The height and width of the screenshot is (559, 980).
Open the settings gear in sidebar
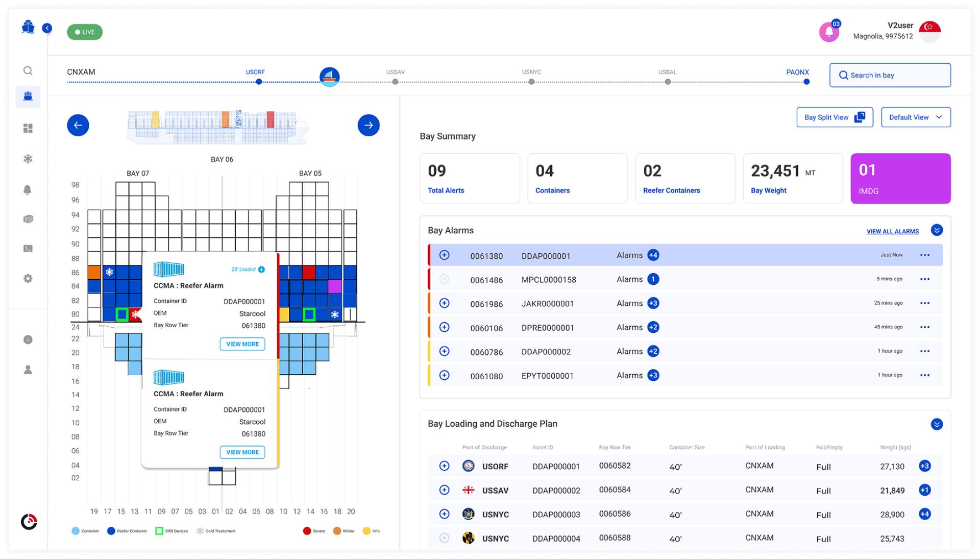28,279
